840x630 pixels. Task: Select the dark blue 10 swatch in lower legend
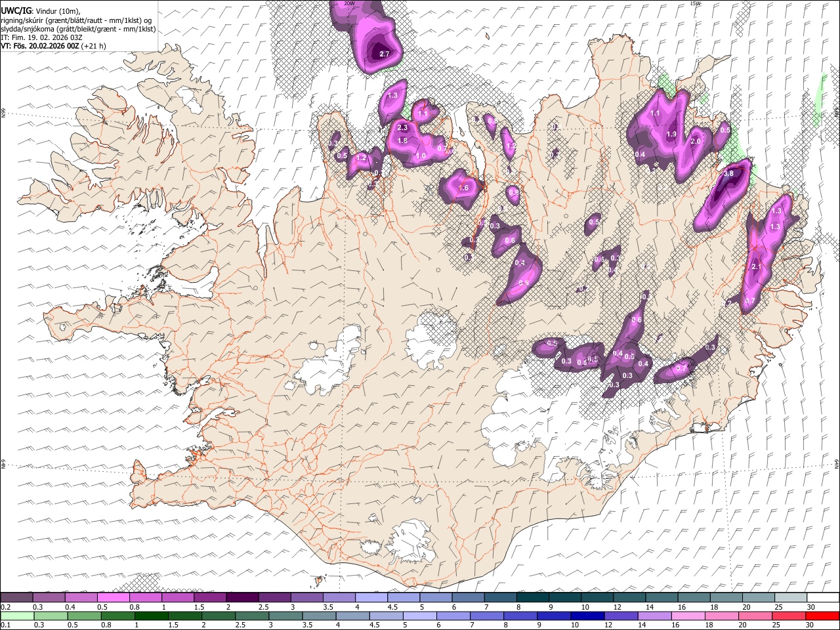click(x=587, y=616)
